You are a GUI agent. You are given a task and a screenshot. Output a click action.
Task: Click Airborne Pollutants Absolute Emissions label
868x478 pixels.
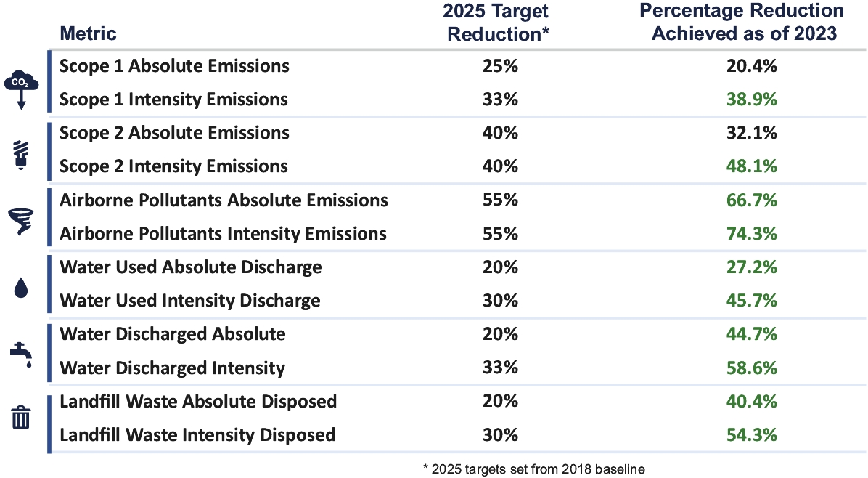coord(224,200)
